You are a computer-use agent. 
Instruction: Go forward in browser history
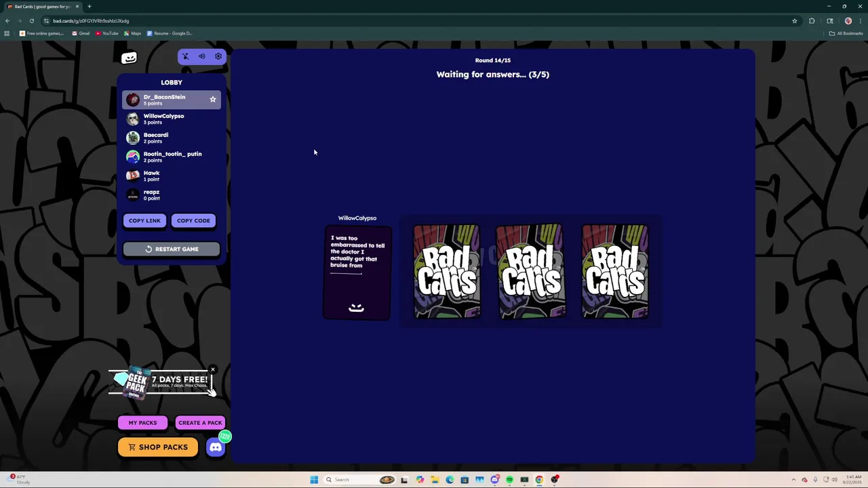[x=20, y=21]
